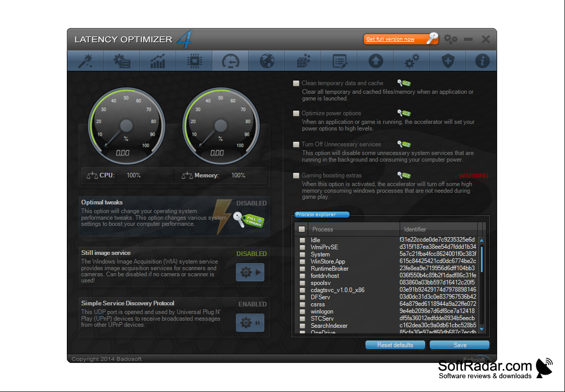565x392 pixels.
Task: Click the Copyright 2014 Badosoft text
Action: (x=106, y=359)
